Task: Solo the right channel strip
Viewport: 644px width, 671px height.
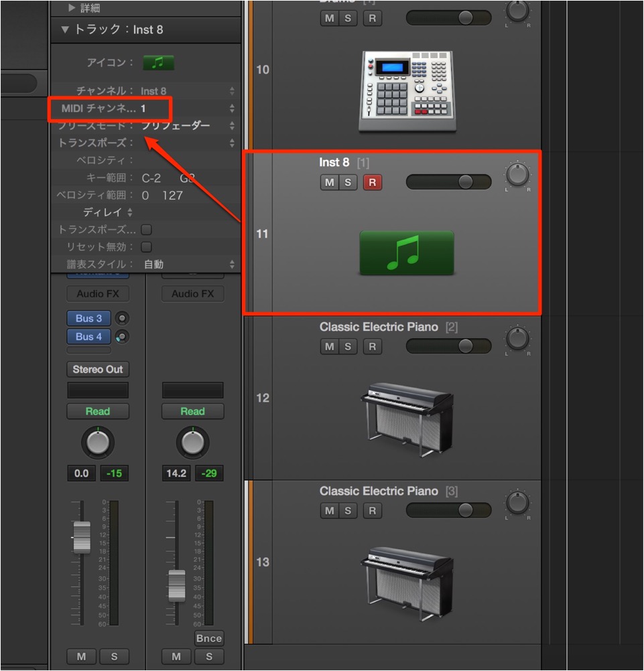Action: click(x=209, y=656)
